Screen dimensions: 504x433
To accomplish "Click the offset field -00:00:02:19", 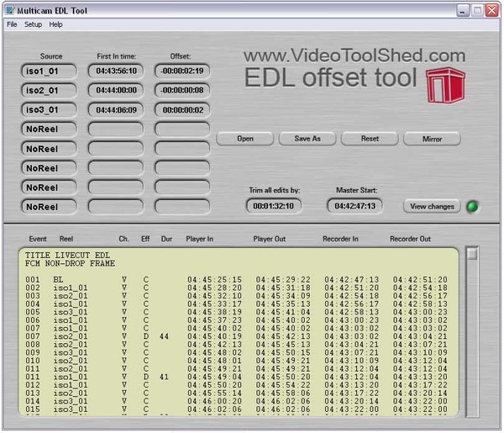I will [x=182, y=71].
